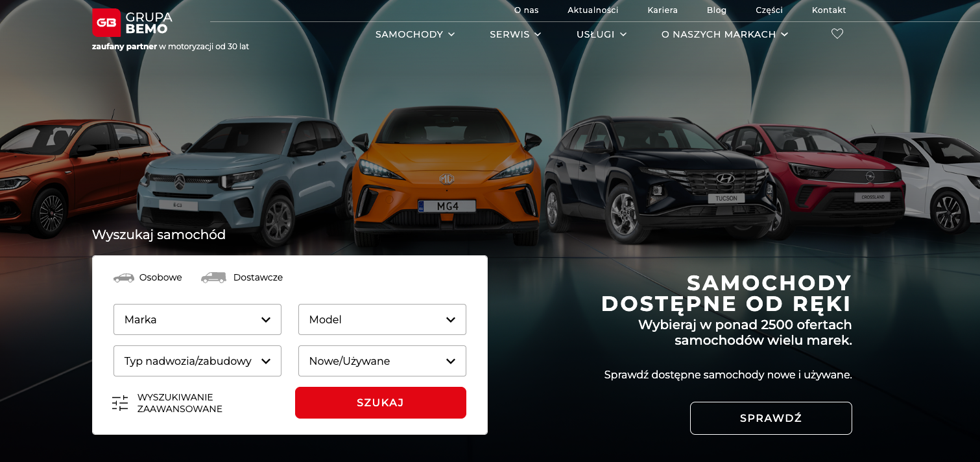
Task: Open the O NASZYCH MARKACH menu
Action: point(724,34)
